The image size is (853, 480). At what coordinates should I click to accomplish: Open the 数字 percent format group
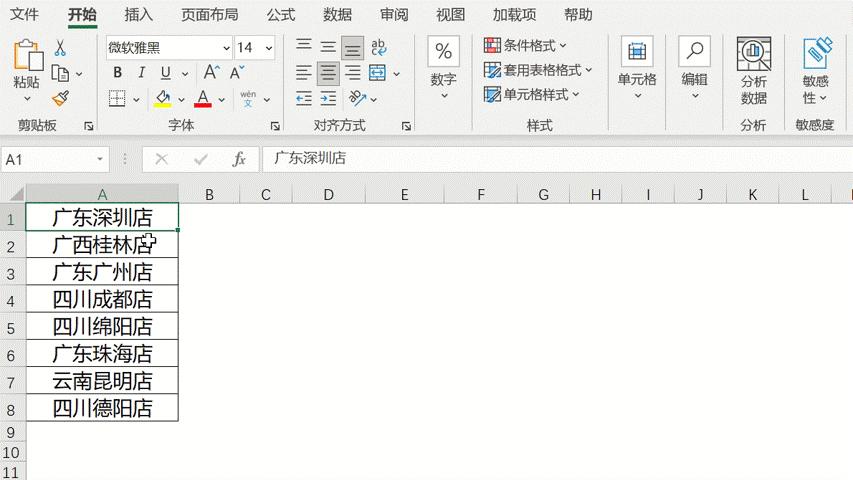[443, 69]
